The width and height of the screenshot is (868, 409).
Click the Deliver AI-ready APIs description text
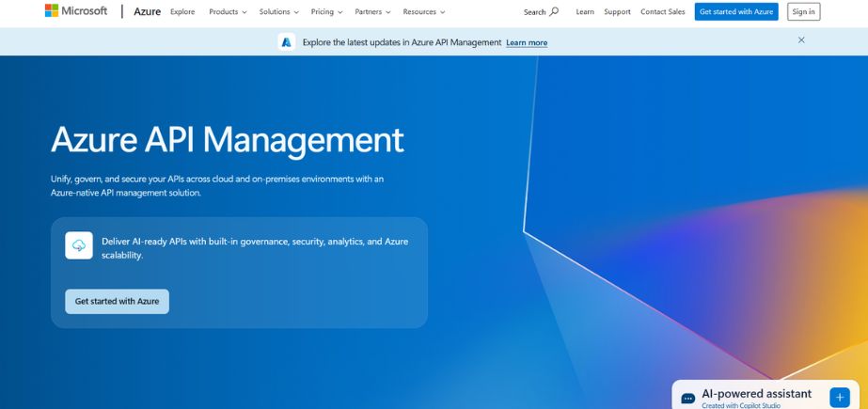click(x=255, y=248)
